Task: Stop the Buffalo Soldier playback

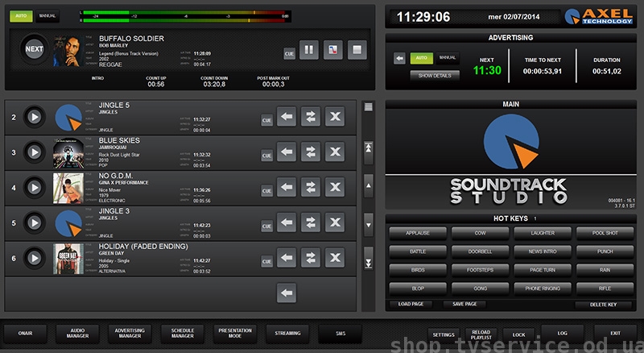Action: click(357, 50)
